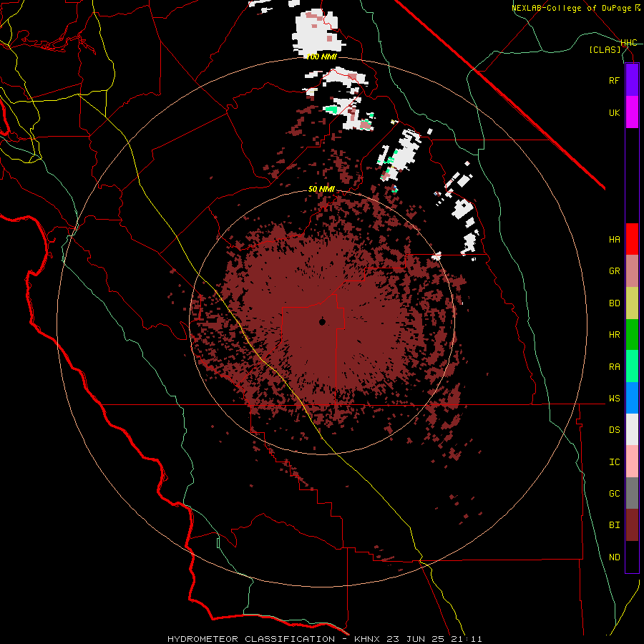Click the BI legend label
The height and width of the screenshot is (644, 644).
pos(614,525)
